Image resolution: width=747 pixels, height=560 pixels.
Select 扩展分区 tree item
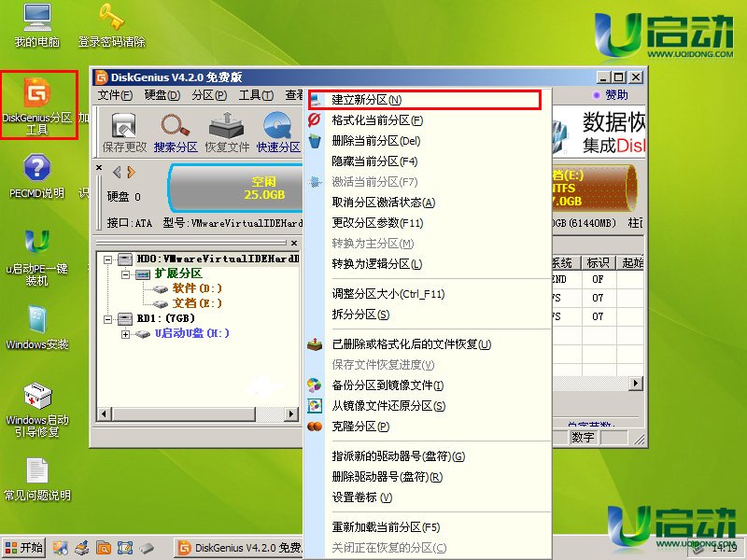(x=178, y=273)
